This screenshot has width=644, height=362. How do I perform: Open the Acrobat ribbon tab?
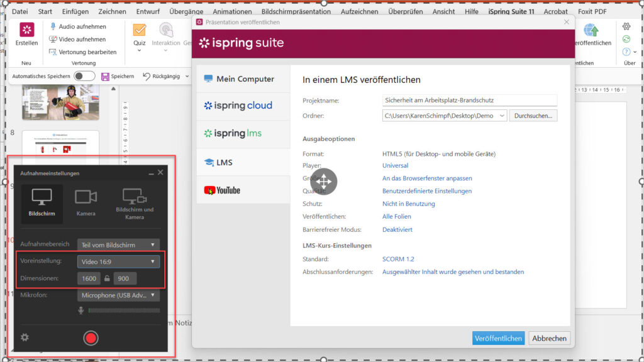tap(555, 11)
